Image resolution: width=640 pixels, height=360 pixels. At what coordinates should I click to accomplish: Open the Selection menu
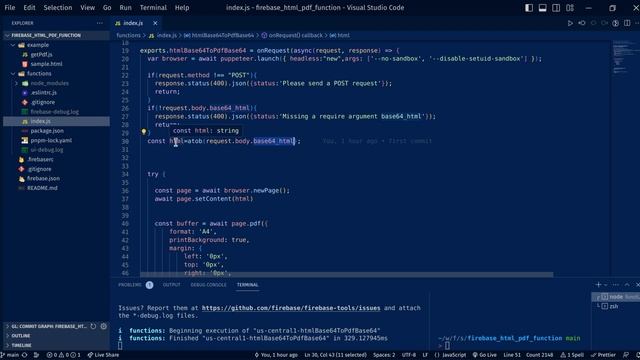point(58,8)
